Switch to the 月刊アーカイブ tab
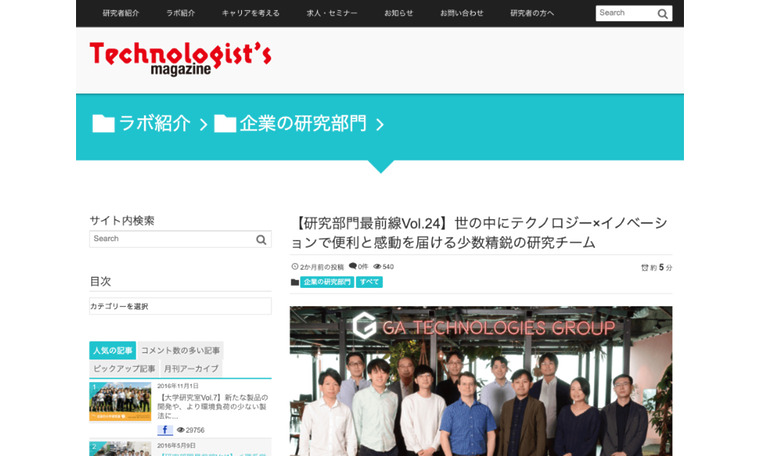The width and height of the screenshot is (760, 456). (191, 368)
